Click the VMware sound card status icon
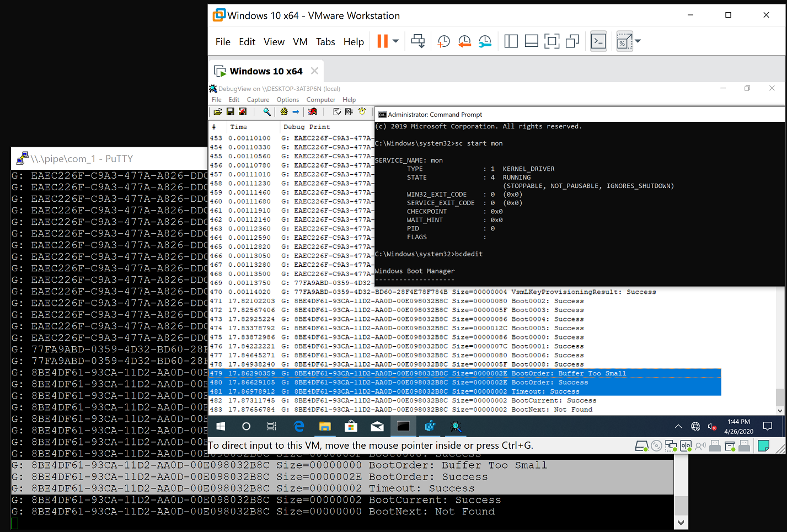This screenshot has width=787, height=532. pyautogui.click(x=700, y=446)
